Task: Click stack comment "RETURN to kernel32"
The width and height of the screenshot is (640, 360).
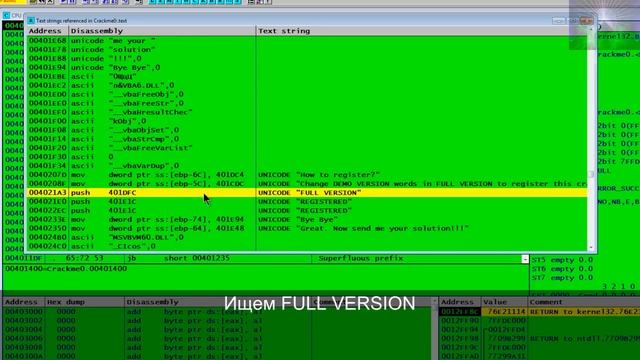Action: 585,312
